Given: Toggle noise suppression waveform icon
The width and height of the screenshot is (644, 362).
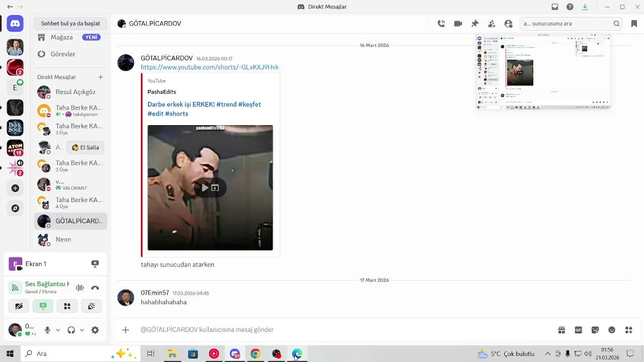Looking at the screenshot, I should tap(79, 288).
